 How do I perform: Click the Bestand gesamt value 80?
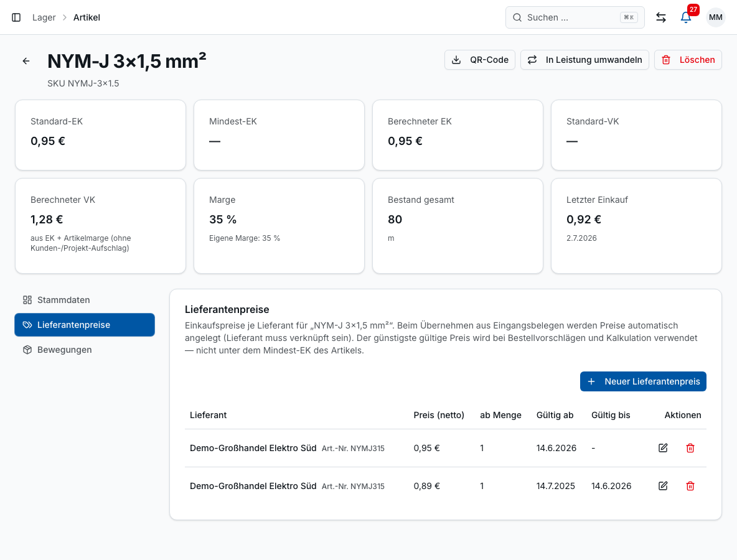click(x=395, y=220)
